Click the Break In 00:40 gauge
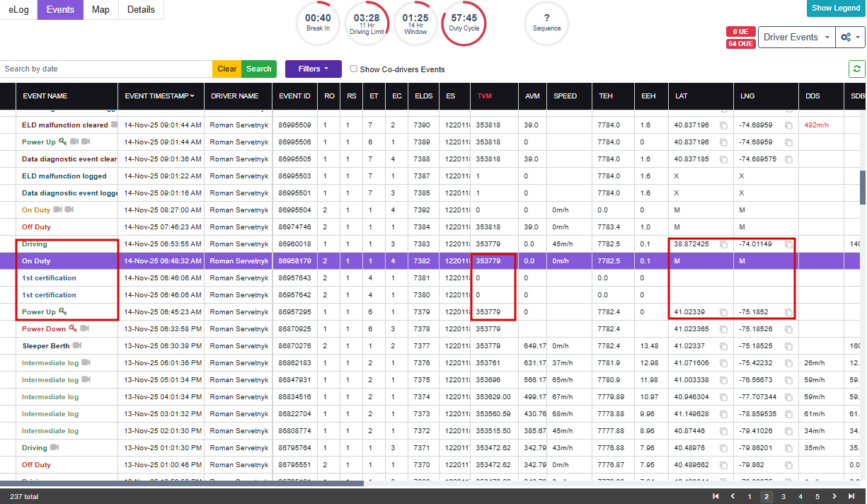Screen dimensions: 867x504 [x=318, y=23]
